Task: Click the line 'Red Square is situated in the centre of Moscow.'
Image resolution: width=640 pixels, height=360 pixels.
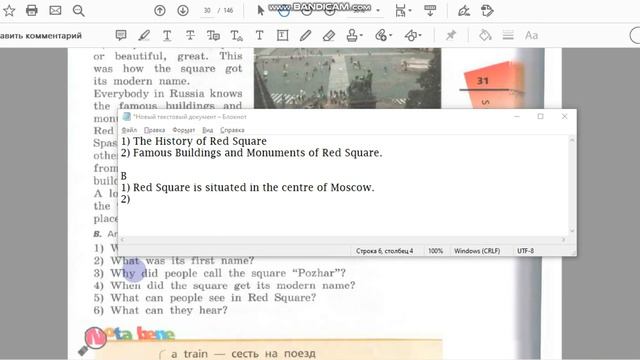Action: [253, 188]
